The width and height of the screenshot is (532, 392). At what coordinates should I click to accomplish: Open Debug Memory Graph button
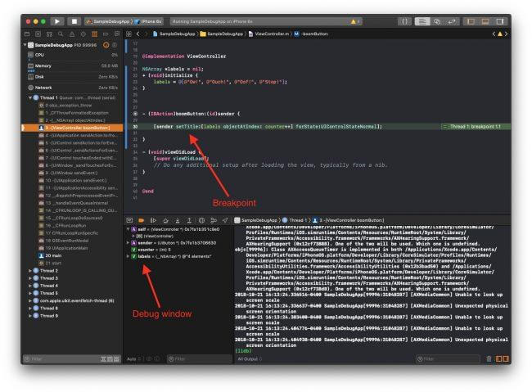[214, 220]
